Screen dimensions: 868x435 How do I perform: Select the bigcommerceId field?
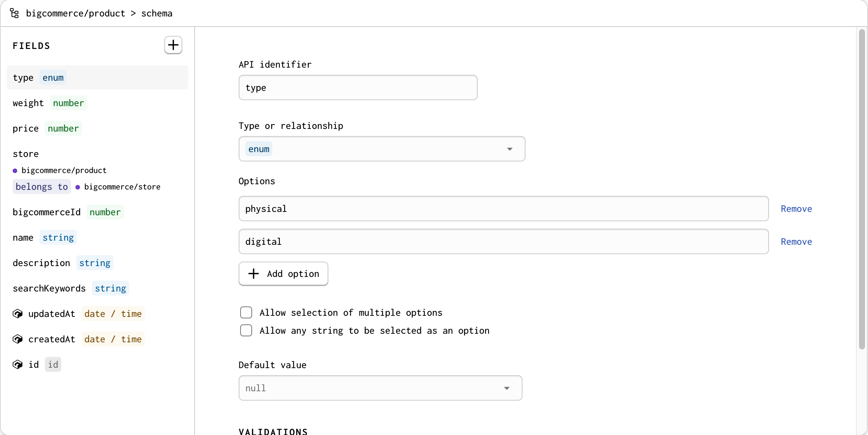pos(97,212)
